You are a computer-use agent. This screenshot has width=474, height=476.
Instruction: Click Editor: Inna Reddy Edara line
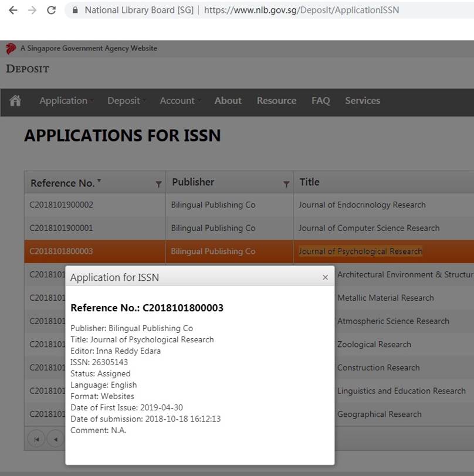[x=116, y=351]
